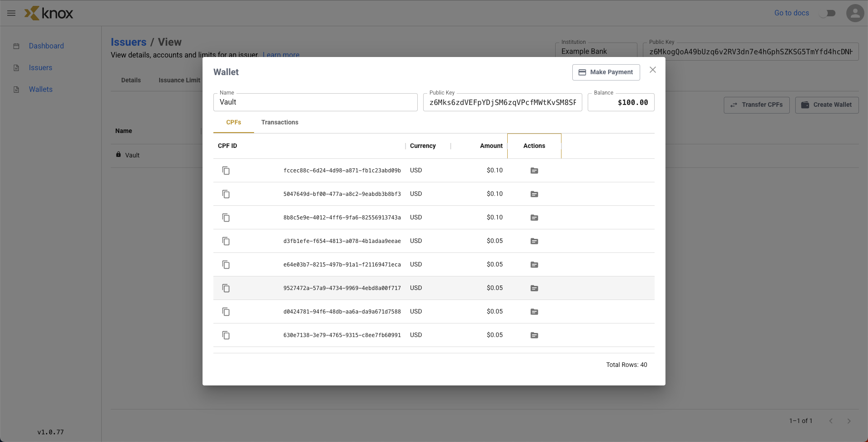Click the Knox logo
This screenshot has width=868, height=442.
49,13
